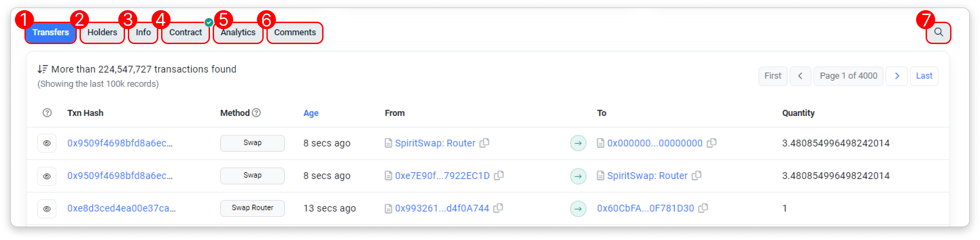
Task: Copy the 0xe7E90f...7922EC1D address
Action: point(498,176)
